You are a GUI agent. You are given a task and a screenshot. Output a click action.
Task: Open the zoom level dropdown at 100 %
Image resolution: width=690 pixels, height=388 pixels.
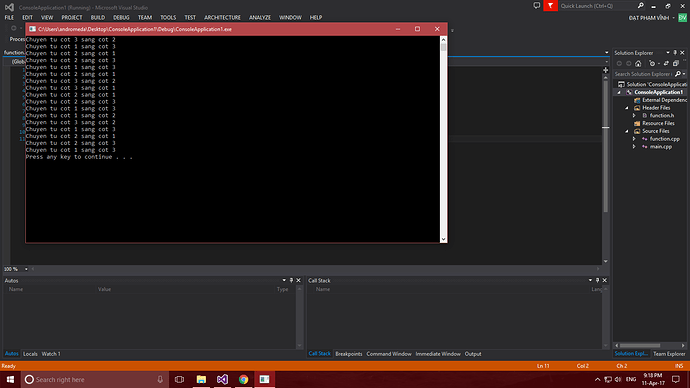26,269
